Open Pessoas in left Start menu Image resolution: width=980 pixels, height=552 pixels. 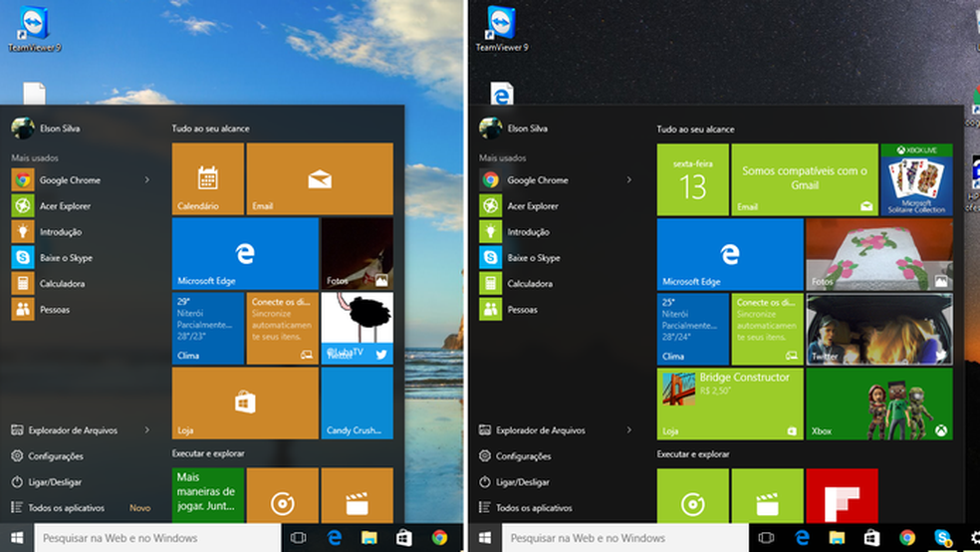41,310
